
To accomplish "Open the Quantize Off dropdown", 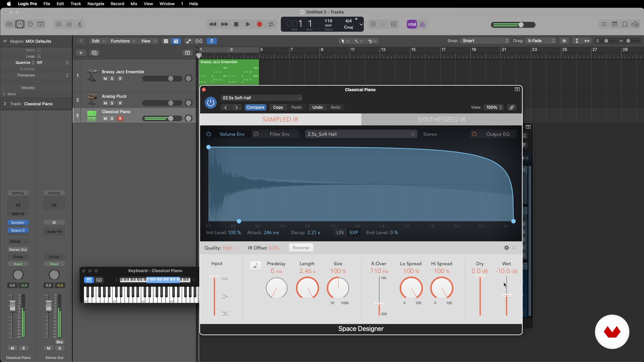I will [53, 63].
